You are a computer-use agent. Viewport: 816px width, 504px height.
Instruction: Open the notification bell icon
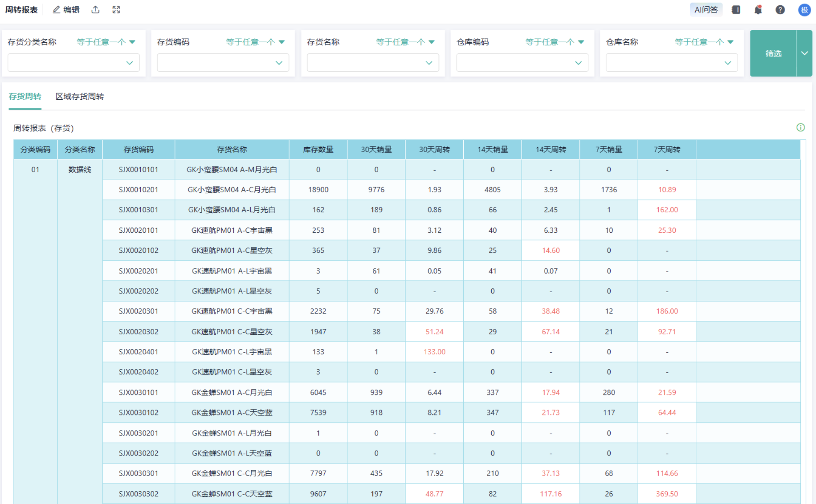758,10
